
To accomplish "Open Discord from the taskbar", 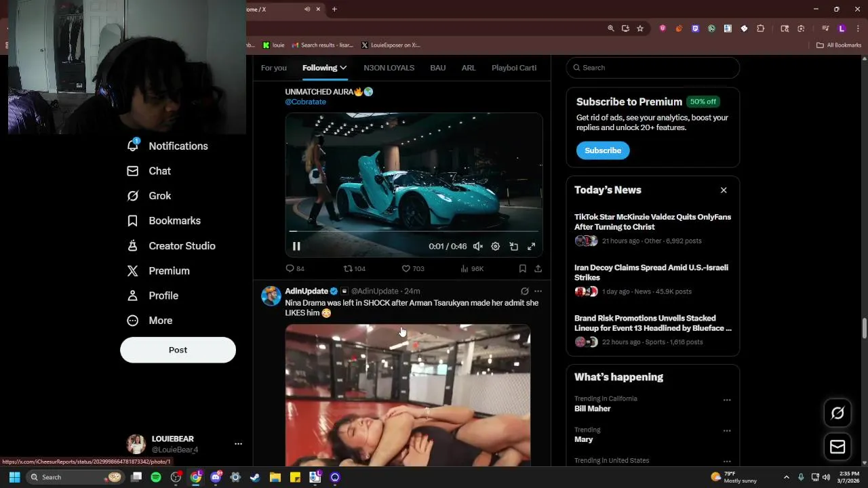I will (x=216, y=477).
